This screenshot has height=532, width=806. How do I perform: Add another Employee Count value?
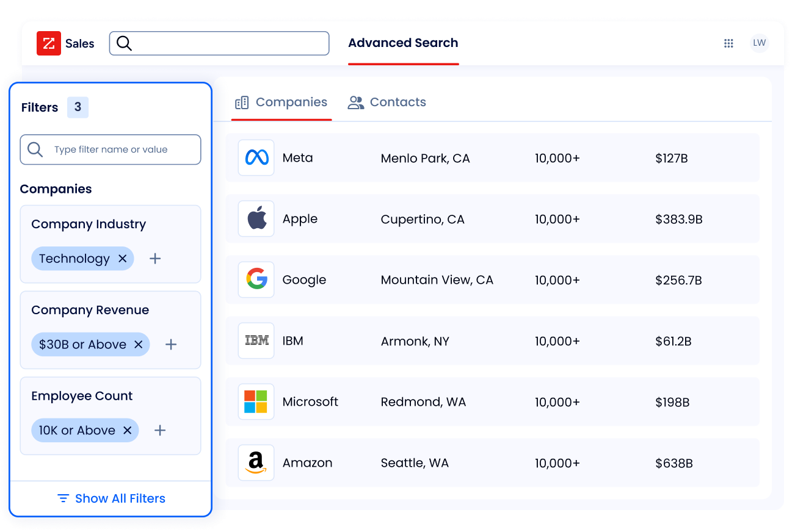coord(160,431)
